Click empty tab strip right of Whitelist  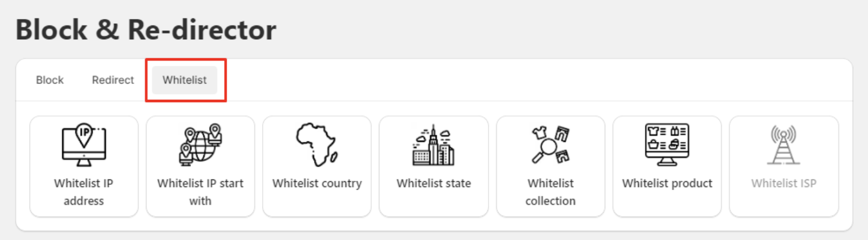pyautogui.click(x=534, y=80)
